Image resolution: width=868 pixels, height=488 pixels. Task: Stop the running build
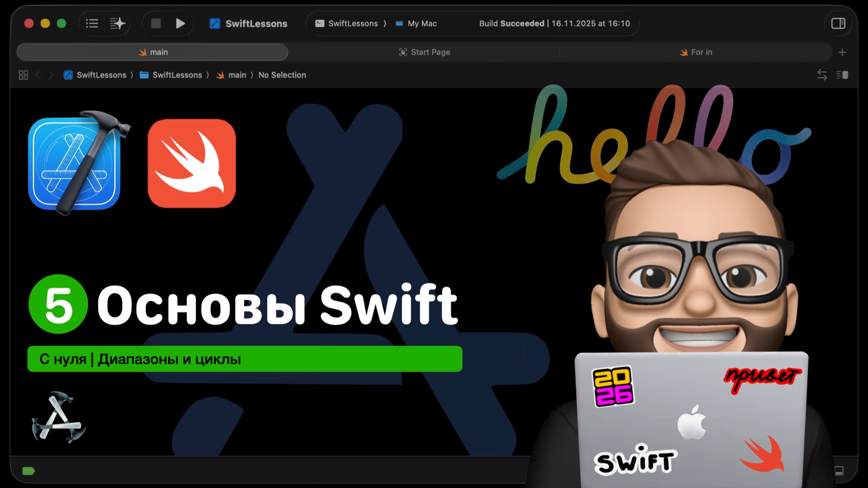156,23
